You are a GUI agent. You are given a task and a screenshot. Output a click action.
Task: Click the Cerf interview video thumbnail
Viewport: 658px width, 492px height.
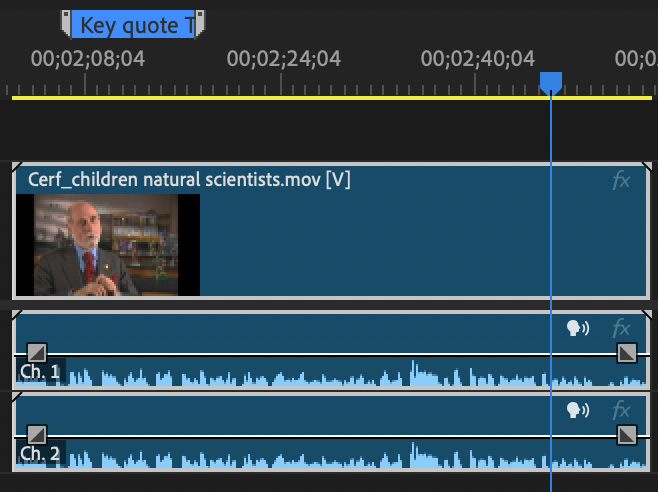pyautogui.click(x=108, y=245)
